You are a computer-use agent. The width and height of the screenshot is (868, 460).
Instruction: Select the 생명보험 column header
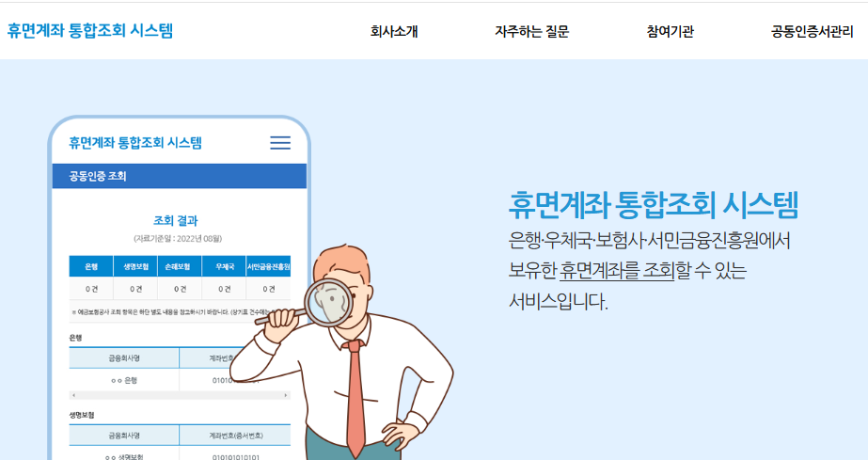[135, 266]
